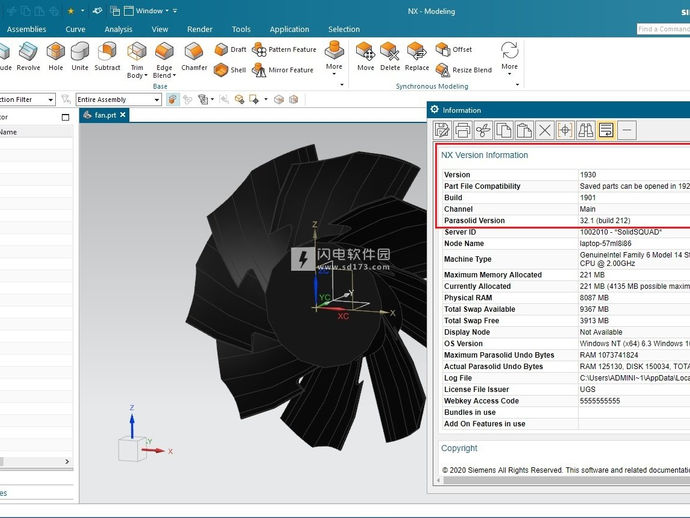This screenshot has width=690, height=518.
Task: Click navigator horizontal scroll right arrow
Action: [67, 461]
